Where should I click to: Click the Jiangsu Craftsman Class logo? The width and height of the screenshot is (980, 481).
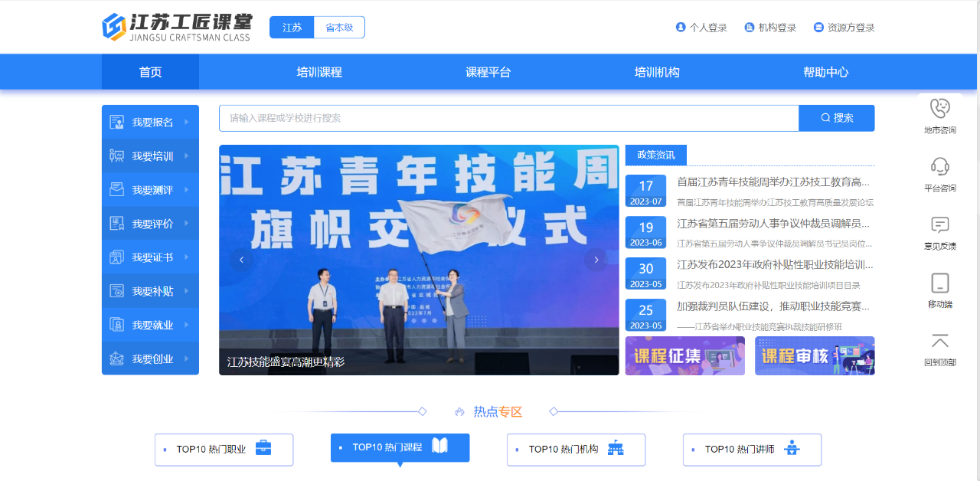tap(177, 27)
